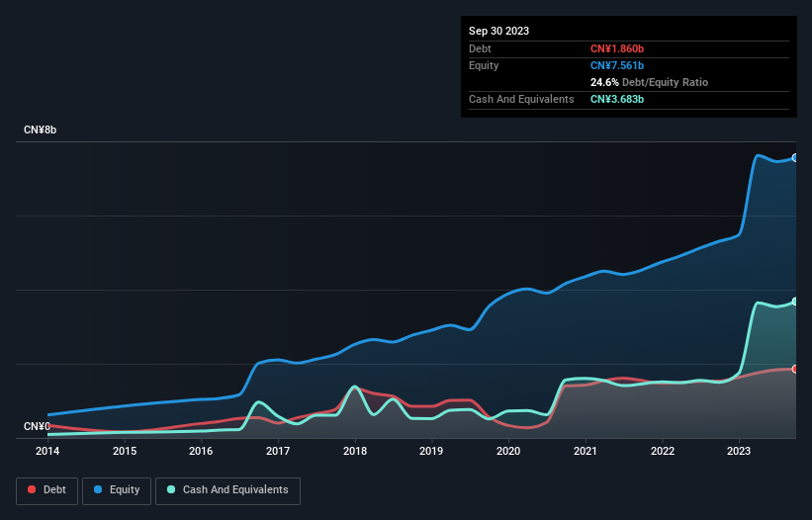
Task: Click the Cash value CN¥3.683b
Action: [617, 99]
